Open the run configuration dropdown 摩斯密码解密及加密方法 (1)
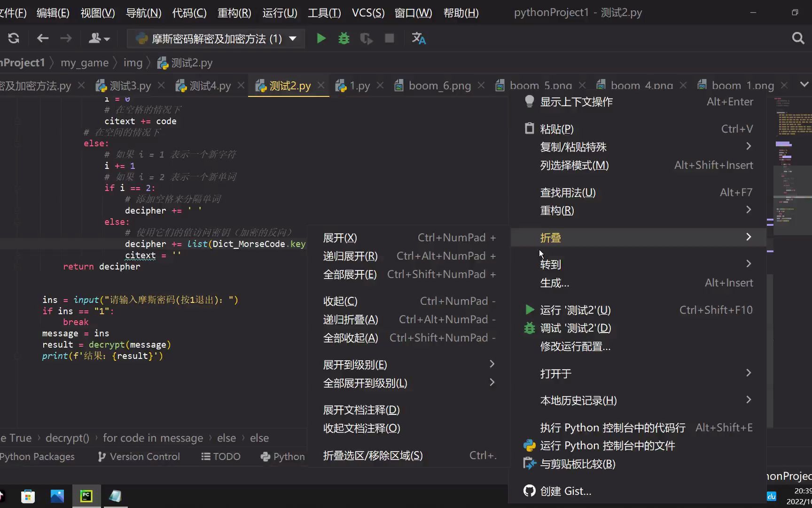Screen dimensions: 812x508 [216, 39]
